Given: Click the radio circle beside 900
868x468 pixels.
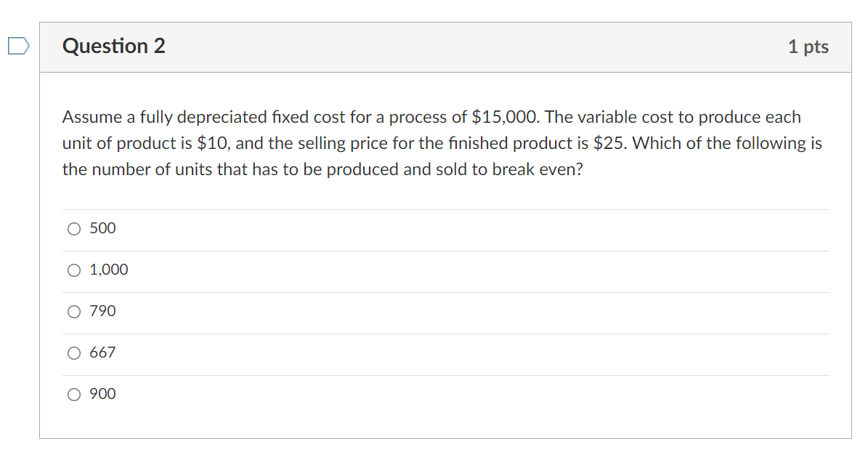Looking at the screenshot, I should 73,394.
